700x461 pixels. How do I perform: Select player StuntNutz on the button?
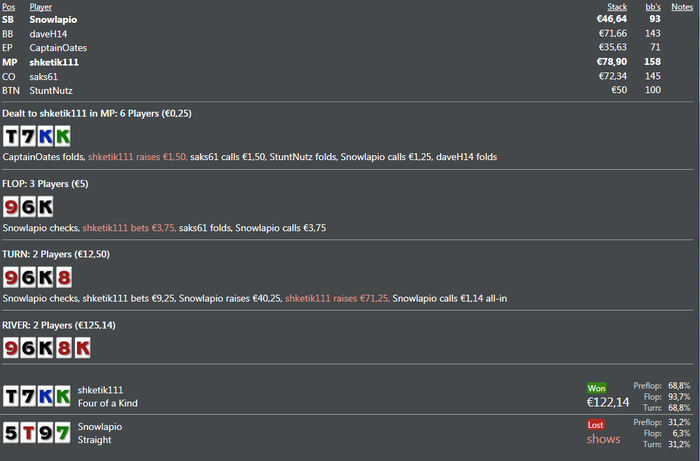(52, 90)
